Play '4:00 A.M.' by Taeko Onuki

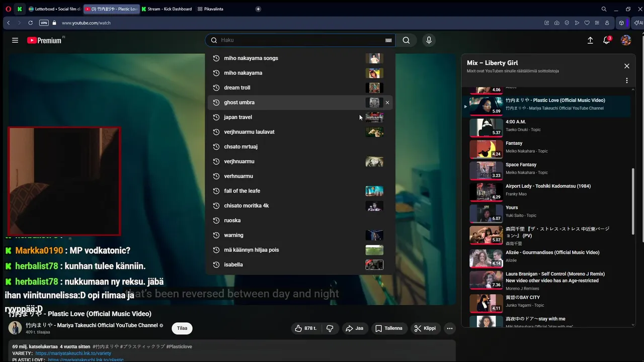(x=547, y=128)
